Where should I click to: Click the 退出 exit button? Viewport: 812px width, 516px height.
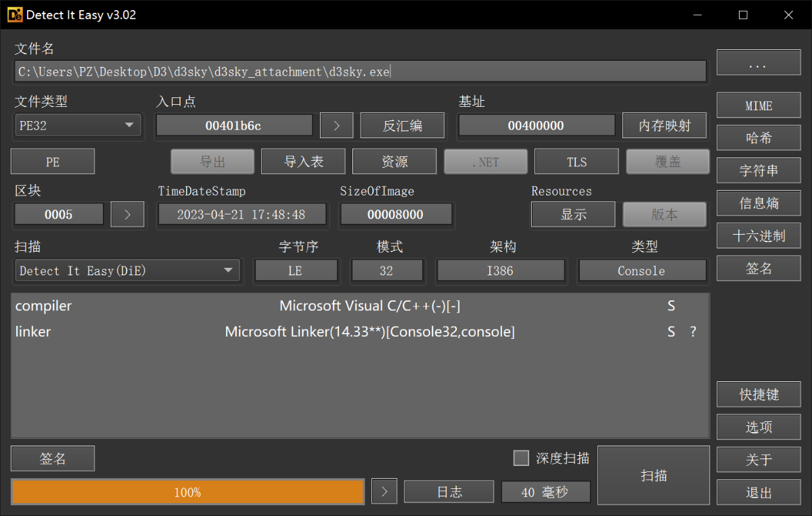pyautogui.click(x=759, y=492)
